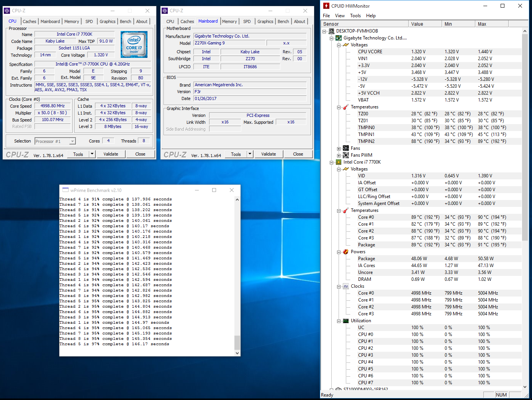Click the Mainboard CPU-Z window title icon

pyautogui.click(x=165, y=11)
